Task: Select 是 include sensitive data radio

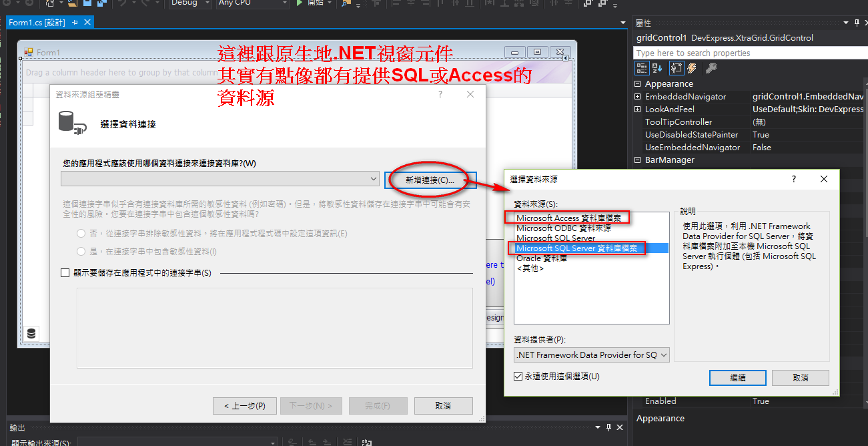Action: [81, 252]
